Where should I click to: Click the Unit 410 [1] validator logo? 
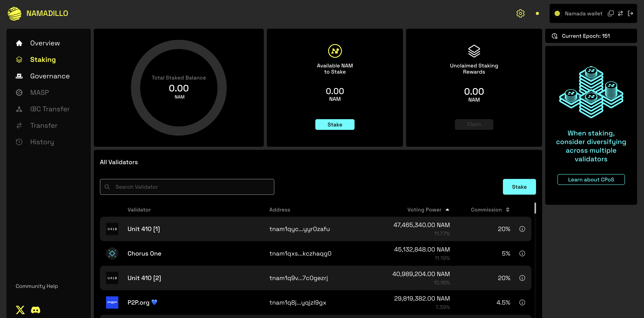coord(112,229)
